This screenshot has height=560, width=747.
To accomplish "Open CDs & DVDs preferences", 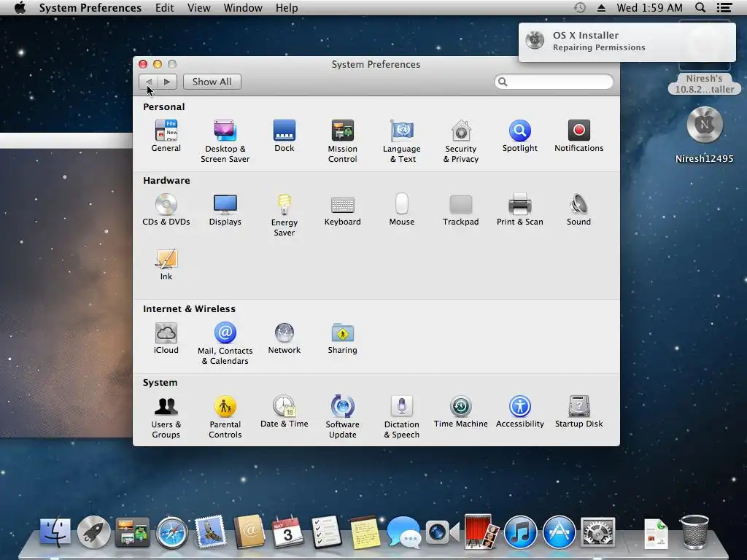I will (166, 209).
